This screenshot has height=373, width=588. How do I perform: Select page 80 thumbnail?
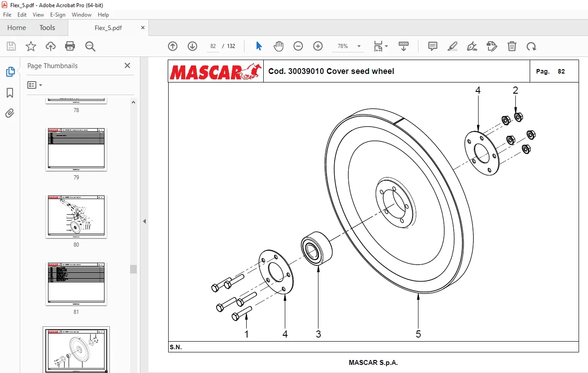[76, 217]
